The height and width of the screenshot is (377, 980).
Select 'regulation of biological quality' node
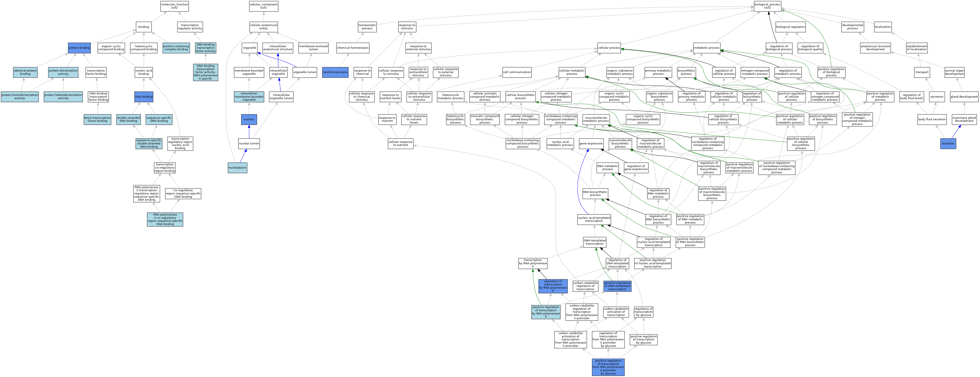pyautogui.click(x=810, y=48)
